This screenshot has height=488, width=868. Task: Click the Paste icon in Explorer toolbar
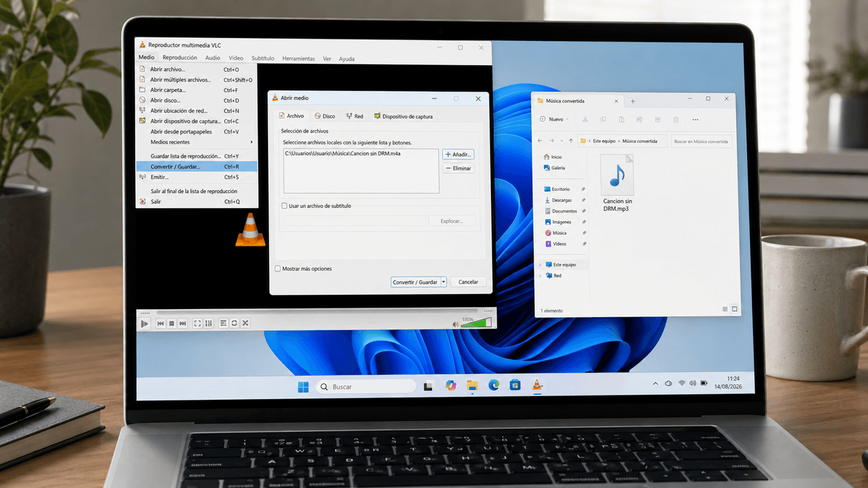621,119
